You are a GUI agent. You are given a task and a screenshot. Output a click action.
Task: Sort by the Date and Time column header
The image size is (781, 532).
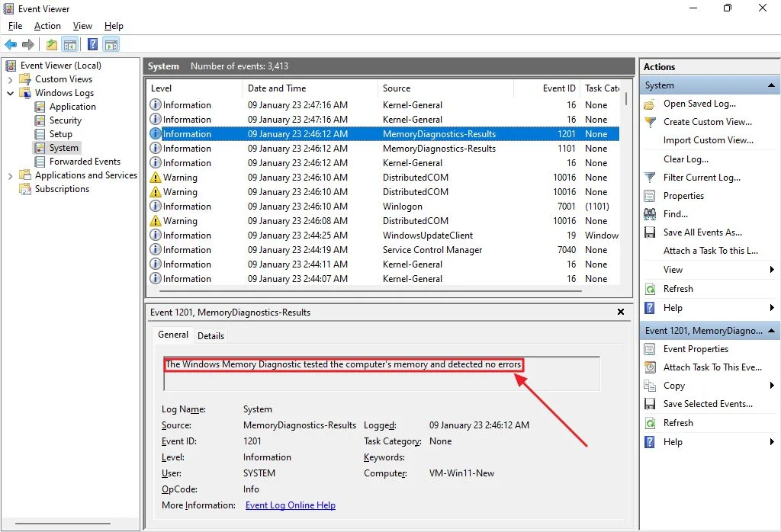(311, 88)
